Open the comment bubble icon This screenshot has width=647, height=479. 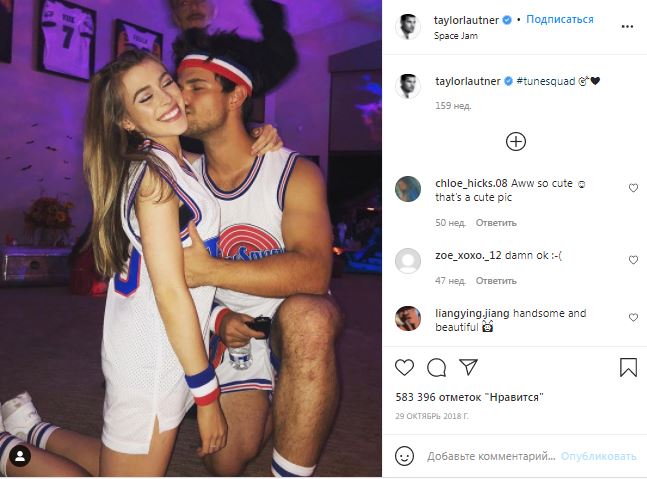436,367
